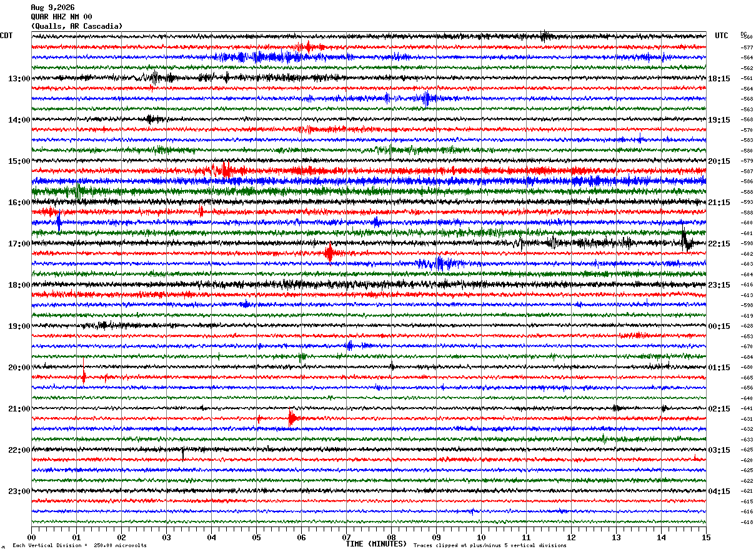
Task: Click the DC offset value -600
Action: point(747,223)
